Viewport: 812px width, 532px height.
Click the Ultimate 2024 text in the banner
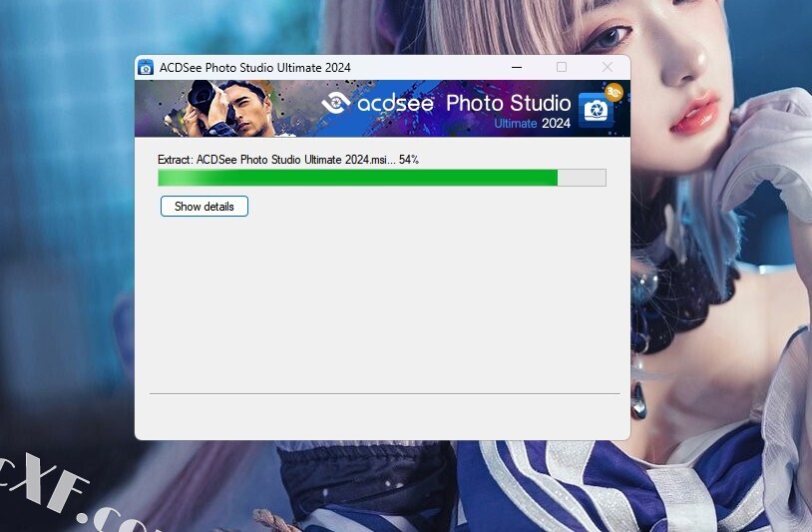point(532,124)
